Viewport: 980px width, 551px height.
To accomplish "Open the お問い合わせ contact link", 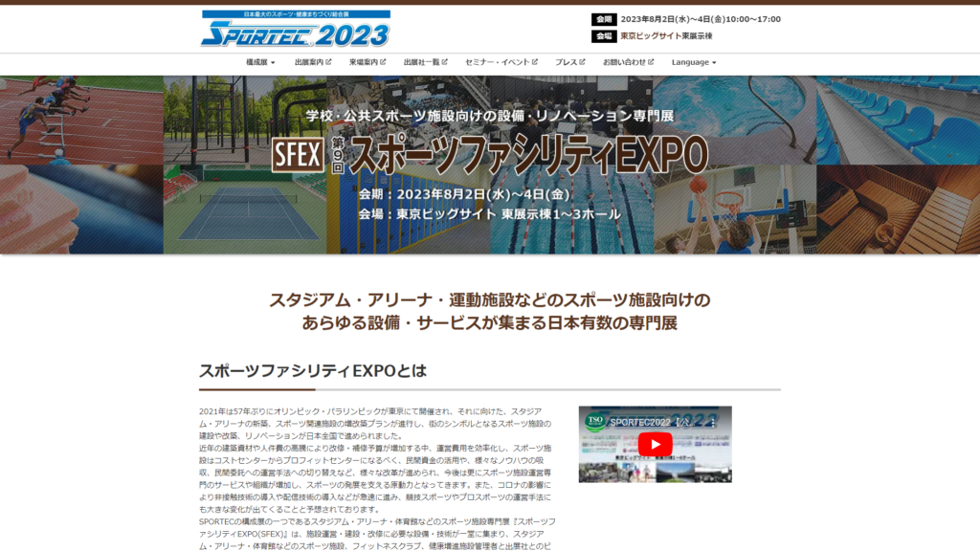I will point(628,62).
